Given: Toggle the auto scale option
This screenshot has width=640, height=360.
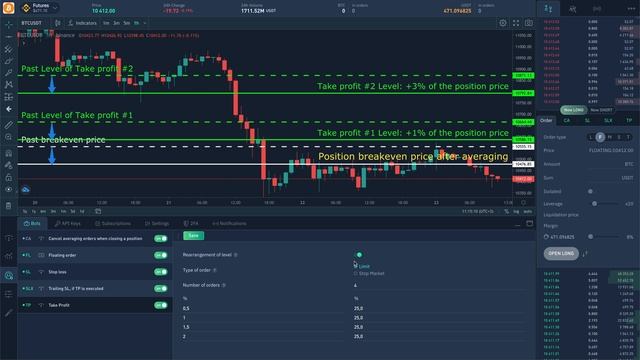Looking at the screenshot, I should tap(527, 211).
